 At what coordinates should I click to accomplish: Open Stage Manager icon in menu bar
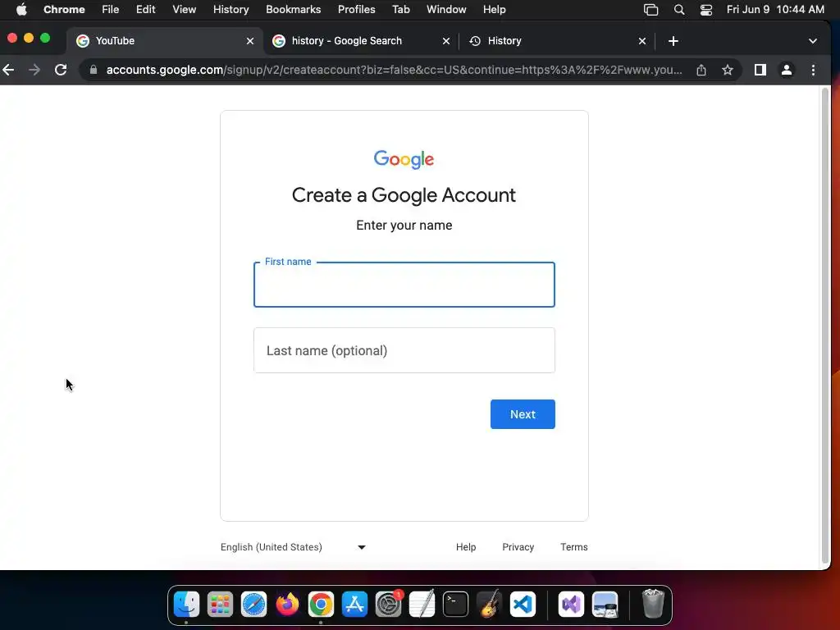pyautogui.click(x=651, y=10)
